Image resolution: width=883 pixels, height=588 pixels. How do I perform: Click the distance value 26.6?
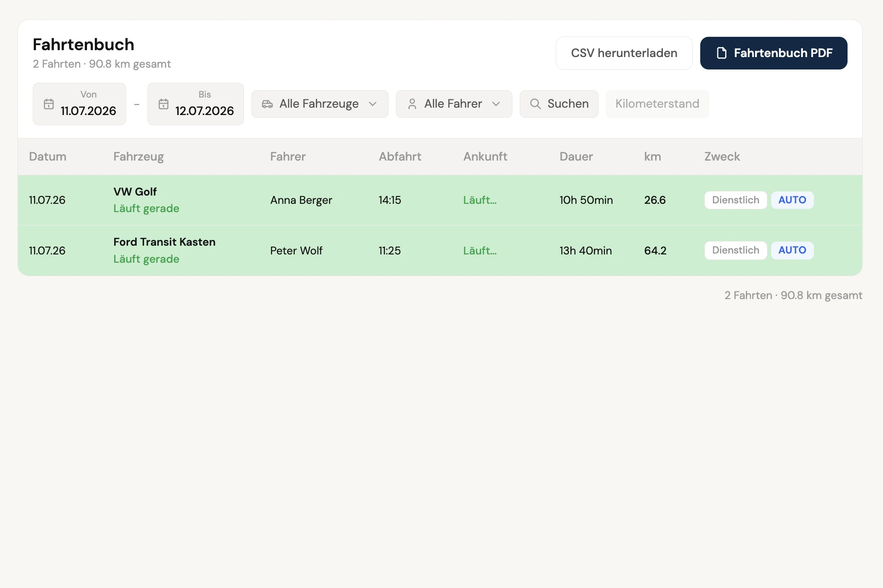655,200
